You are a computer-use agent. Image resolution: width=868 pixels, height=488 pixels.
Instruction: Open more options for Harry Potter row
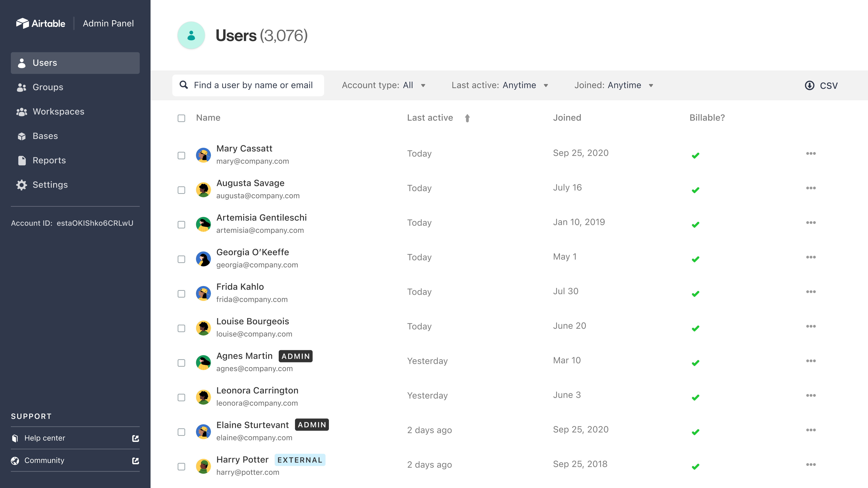coord(811,465)
